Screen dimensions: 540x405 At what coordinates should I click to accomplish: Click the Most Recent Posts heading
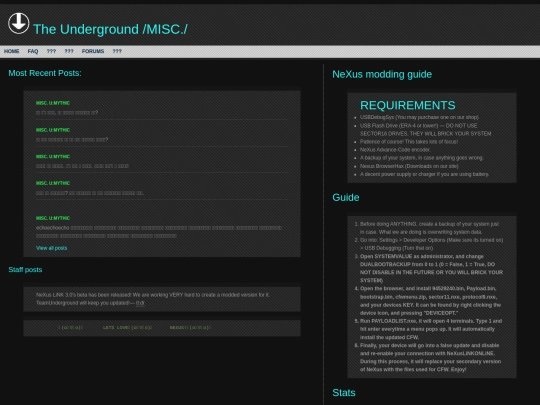[45, 73]
